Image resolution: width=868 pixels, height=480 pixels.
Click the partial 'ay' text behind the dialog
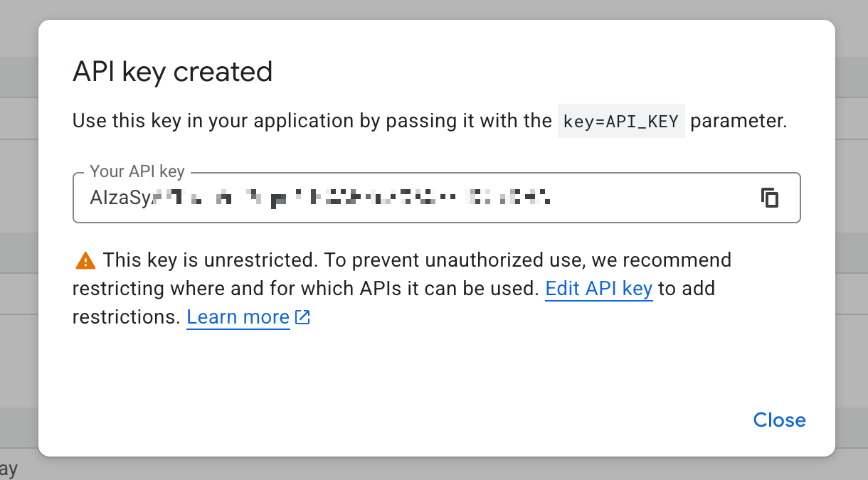point(9,469)
